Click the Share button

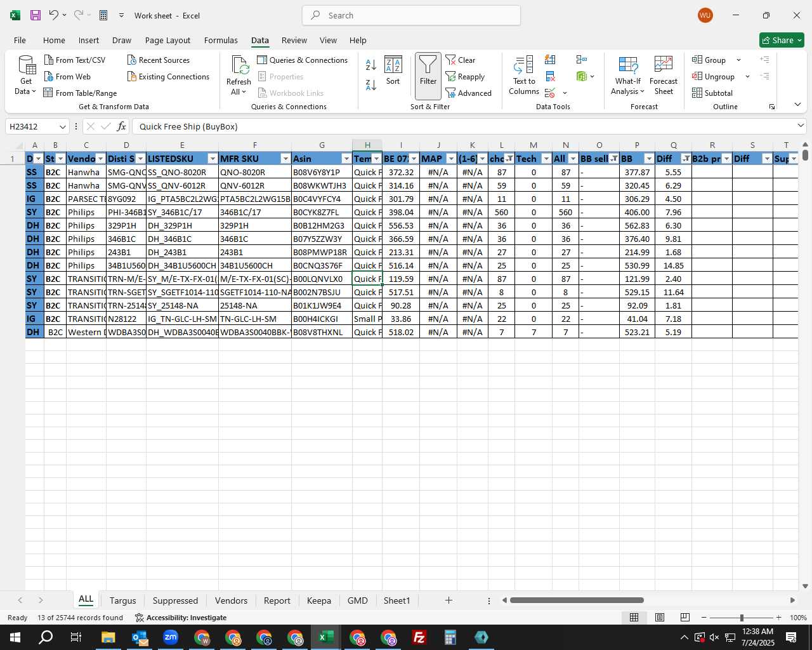[782, 40]
